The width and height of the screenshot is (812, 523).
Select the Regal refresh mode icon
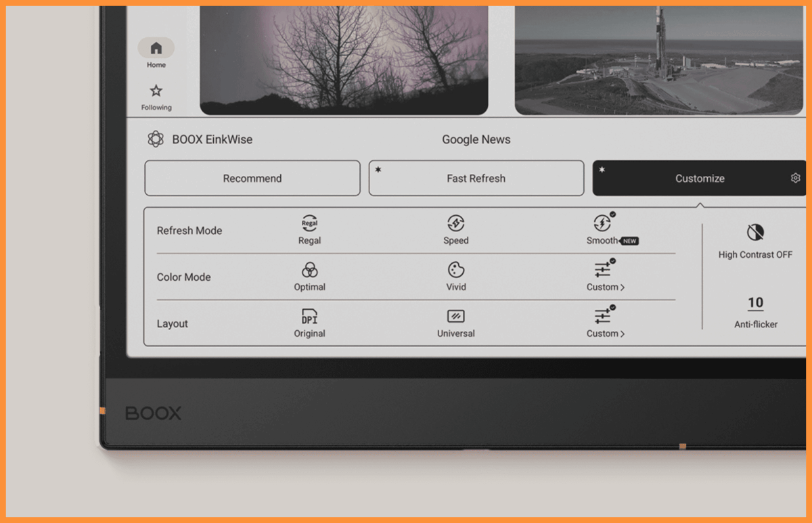309,224
